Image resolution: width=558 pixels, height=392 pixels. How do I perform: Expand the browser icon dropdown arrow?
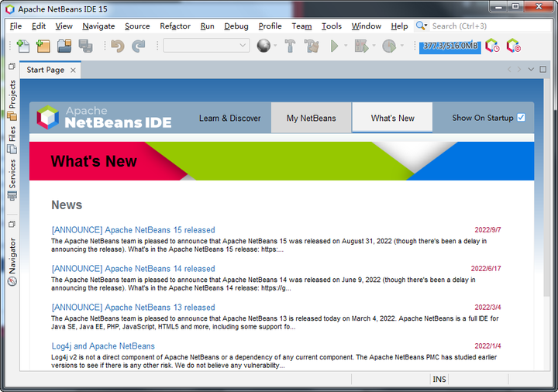click(x=275, y=46)
